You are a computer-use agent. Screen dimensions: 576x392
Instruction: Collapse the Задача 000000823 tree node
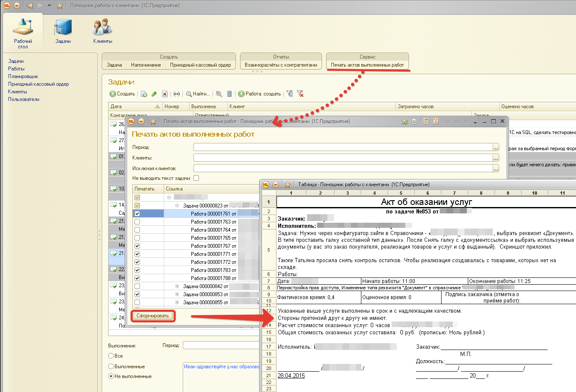[x=177, y=206]
